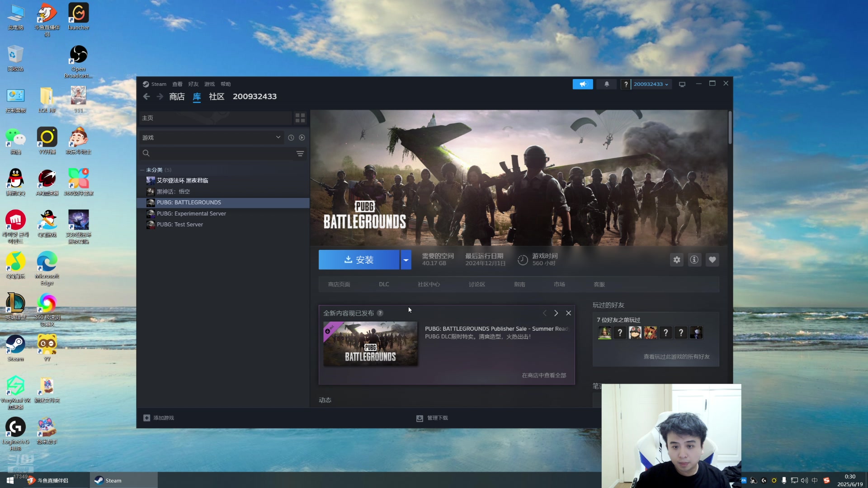Show PUBG game info icon
Image resolution: width=868 pixels, height=488 pixels.
pyautogui.click(x=694, y=260)
